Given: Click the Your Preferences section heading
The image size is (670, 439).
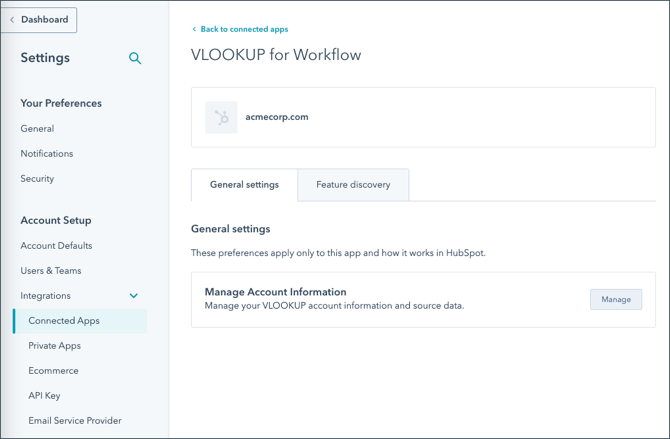Looking at the screenshot, I should (61, 103).
